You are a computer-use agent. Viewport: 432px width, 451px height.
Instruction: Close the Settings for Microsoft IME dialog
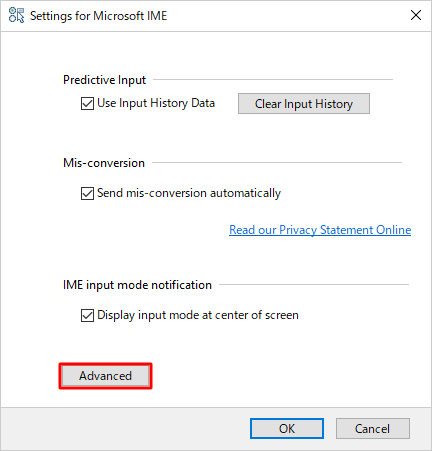pos(416,15)
